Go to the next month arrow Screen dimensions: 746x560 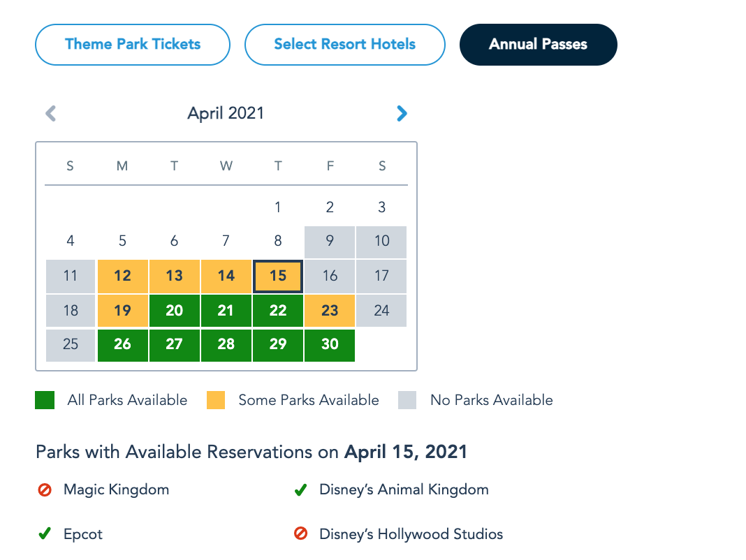tap(401, 113)
